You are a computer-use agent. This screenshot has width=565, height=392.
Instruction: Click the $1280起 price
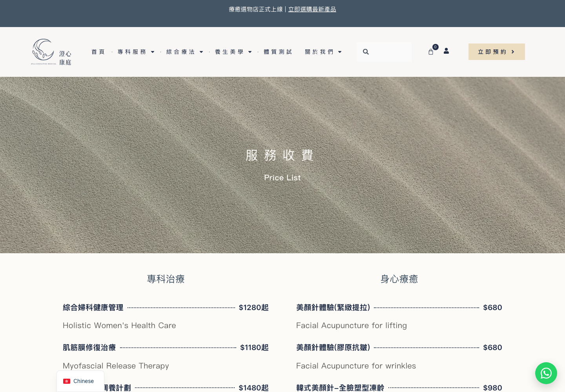tap(254, 308)
